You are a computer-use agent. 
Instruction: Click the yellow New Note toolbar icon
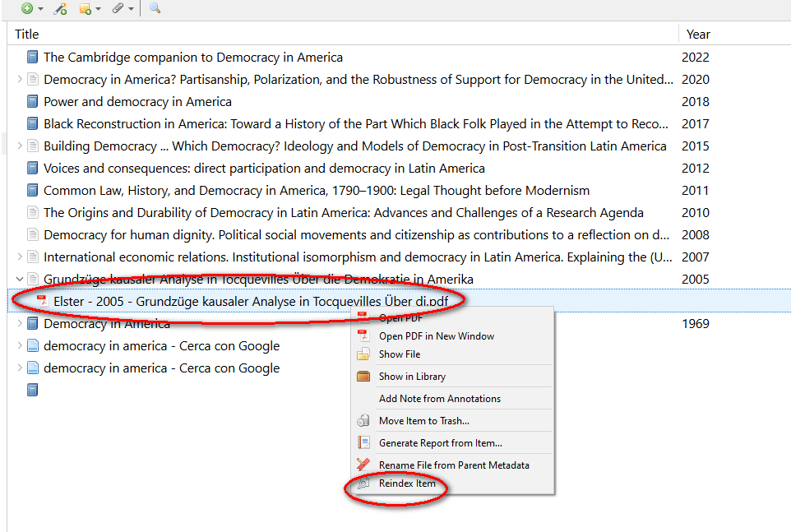[85, 8]
